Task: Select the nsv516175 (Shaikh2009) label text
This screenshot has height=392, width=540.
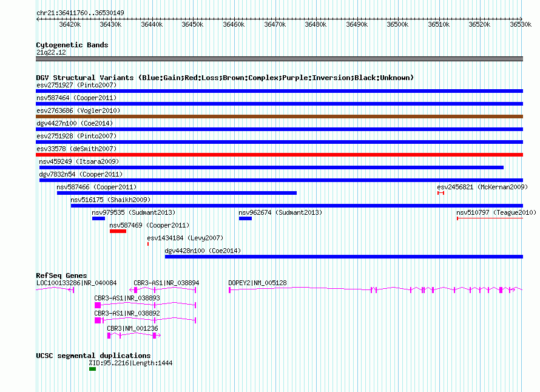Action: point(110,200)
